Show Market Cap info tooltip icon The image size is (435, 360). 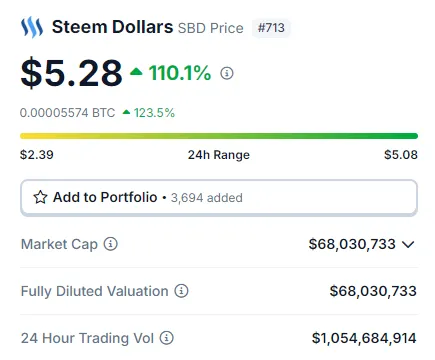(111, 244)
